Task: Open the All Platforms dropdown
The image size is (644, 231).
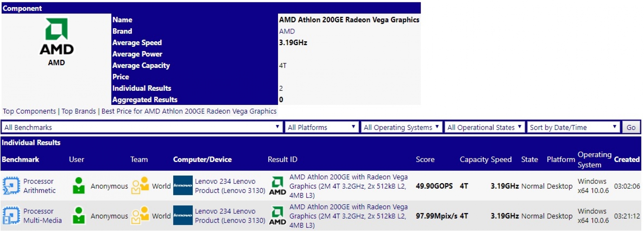Action: [322, 127]
